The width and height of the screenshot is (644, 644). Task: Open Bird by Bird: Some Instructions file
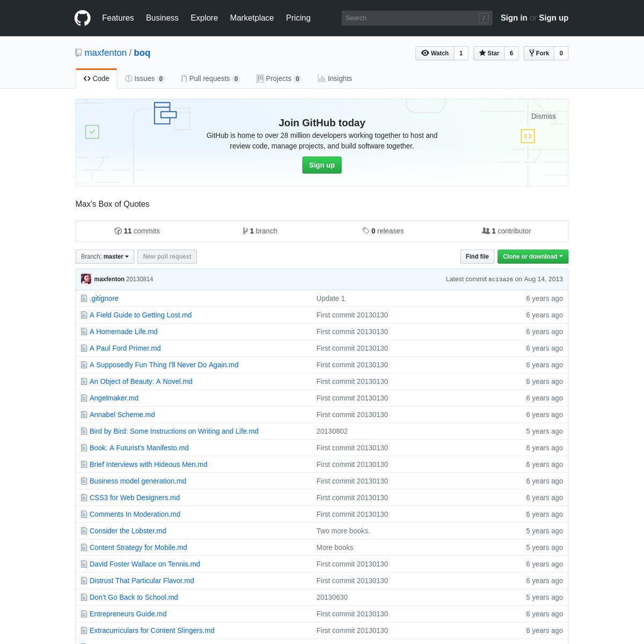[174, 431]
